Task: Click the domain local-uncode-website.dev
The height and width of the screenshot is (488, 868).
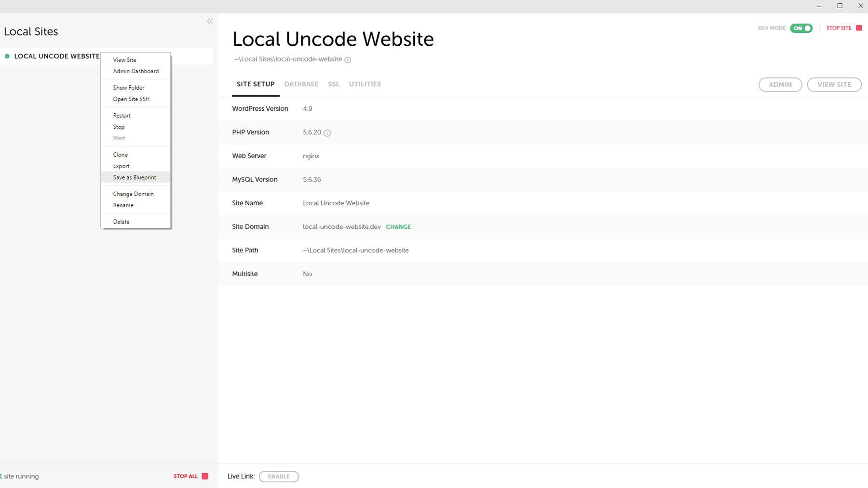Action: coord(342,227)
